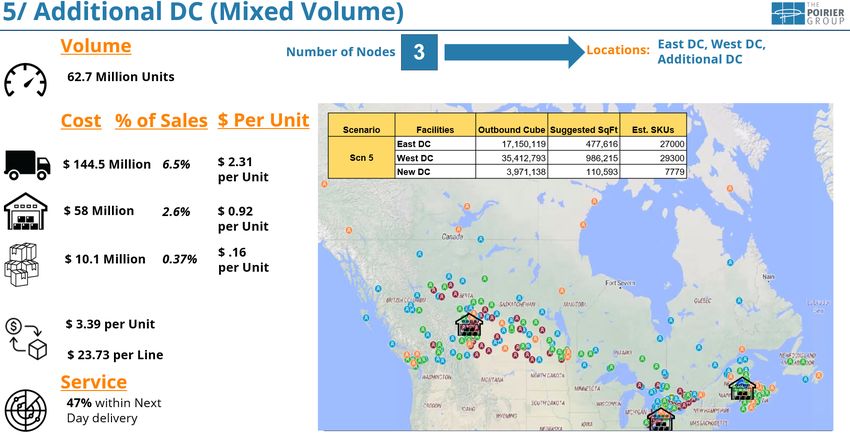
Task: Click the $ 3.39 per Unit text
Action: pyautogui.click(x=110, y=324)
